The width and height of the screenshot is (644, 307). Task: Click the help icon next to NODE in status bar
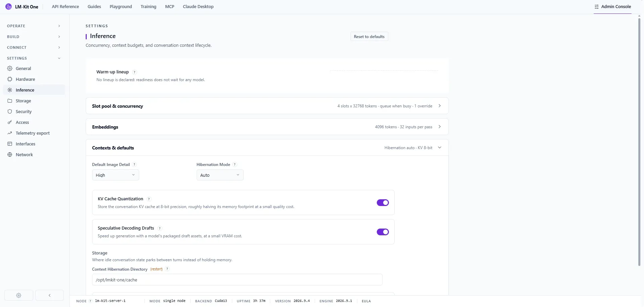(x=90, y=301)
